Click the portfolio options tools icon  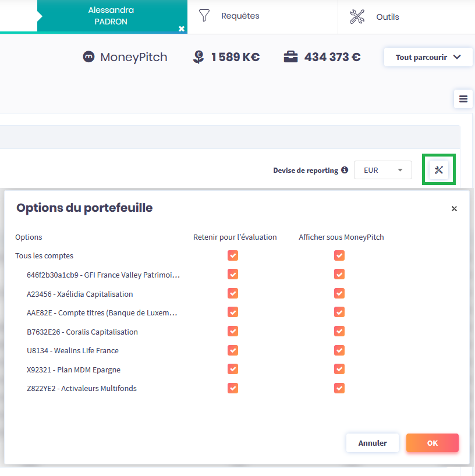click(x=439, y=170)
